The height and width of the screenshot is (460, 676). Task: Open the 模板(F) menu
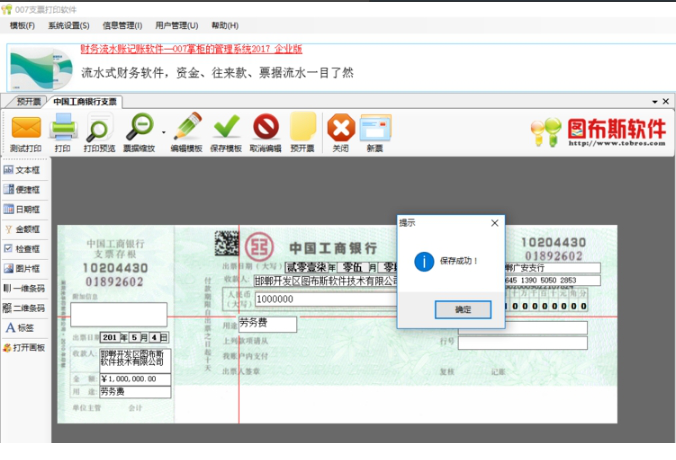(22, 25)
